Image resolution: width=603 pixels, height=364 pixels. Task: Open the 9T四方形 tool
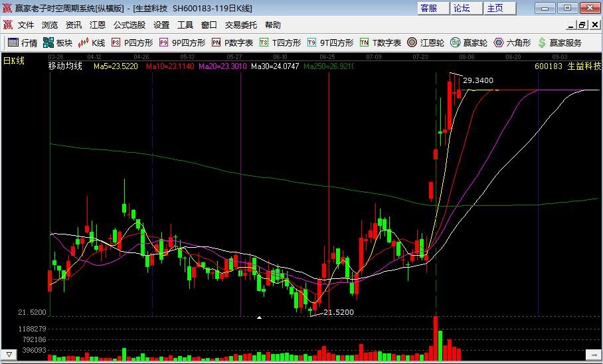click(330, 43)
